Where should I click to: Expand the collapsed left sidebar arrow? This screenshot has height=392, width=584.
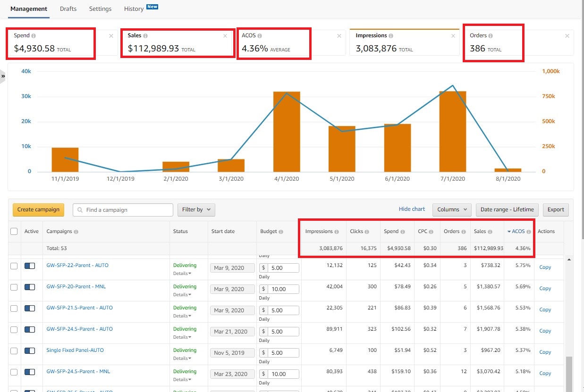click(x=3, y=76)
